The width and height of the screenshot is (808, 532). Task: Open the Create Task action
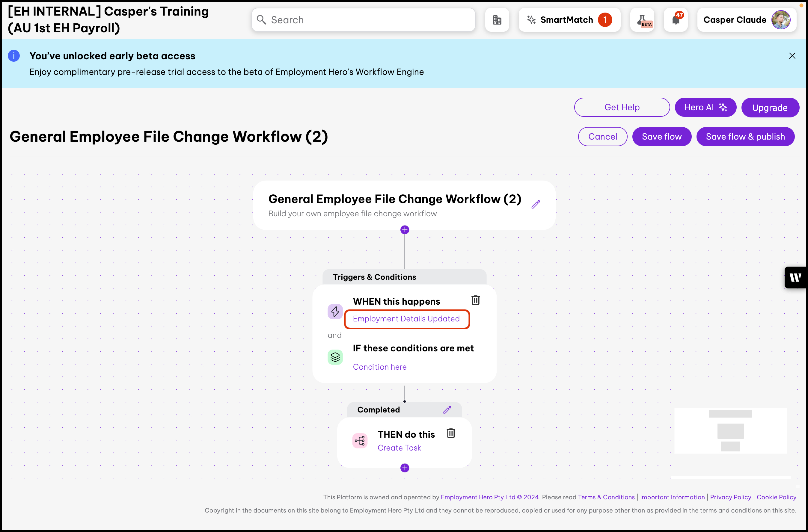click(x=399, y=448)
